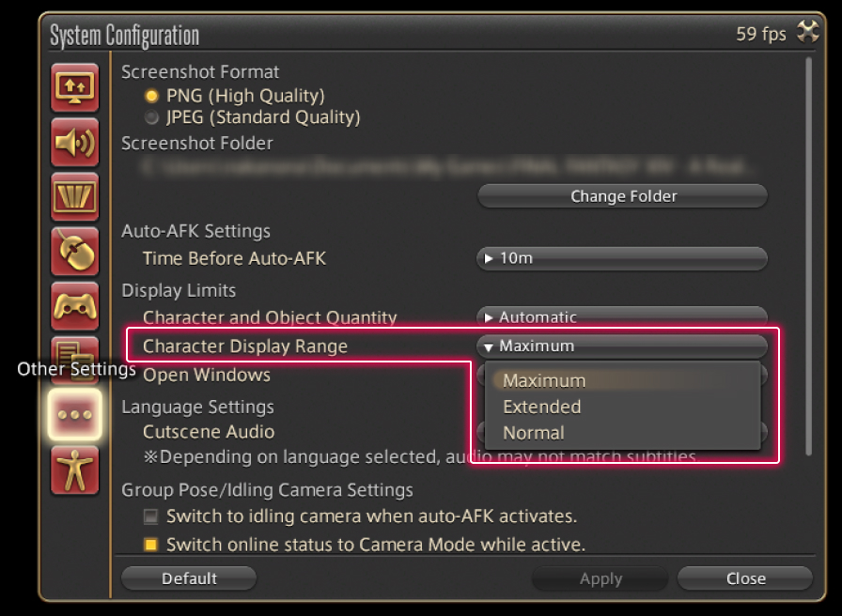Open Display Settings sidebar icon
Image resolution: width=842 pixels, height=616 pixels.
tap(75, 88)
